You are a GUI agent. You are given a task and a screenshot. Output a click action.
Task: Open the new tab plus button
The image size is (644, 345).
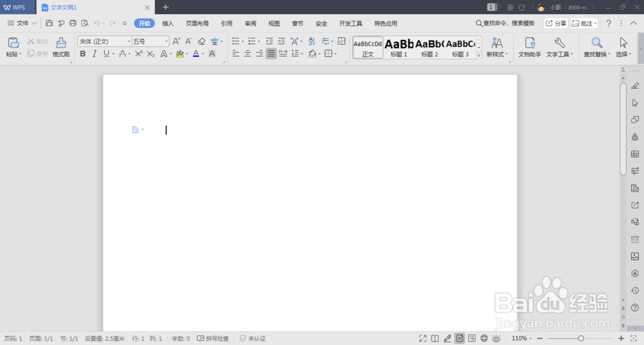point(166,7)
